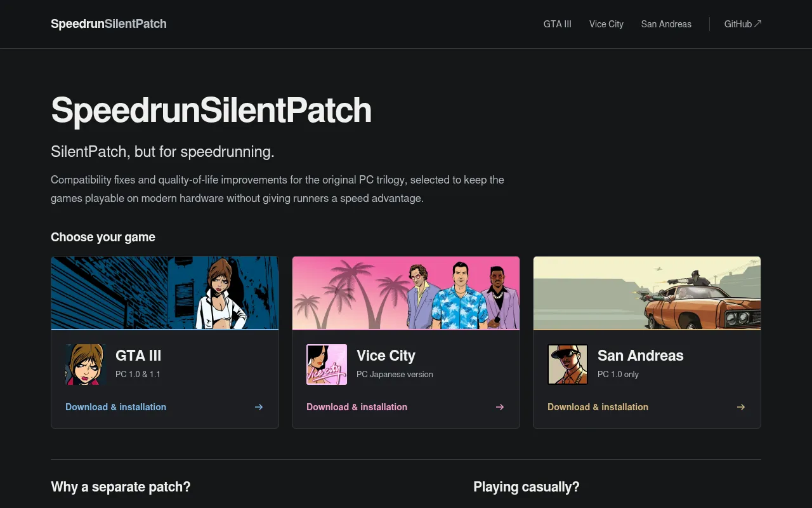Open San Andreas from the top navigation

(666, 24)
